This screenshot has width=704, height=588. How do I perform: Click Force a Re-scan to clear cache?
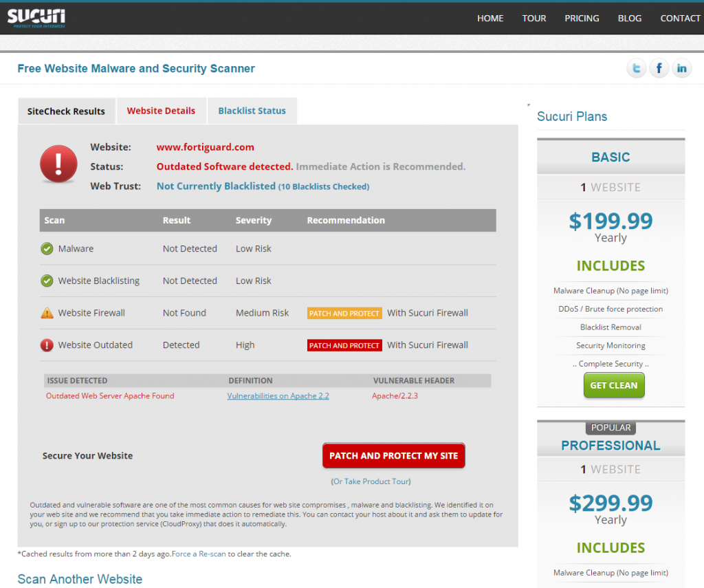tap(199, 553)
